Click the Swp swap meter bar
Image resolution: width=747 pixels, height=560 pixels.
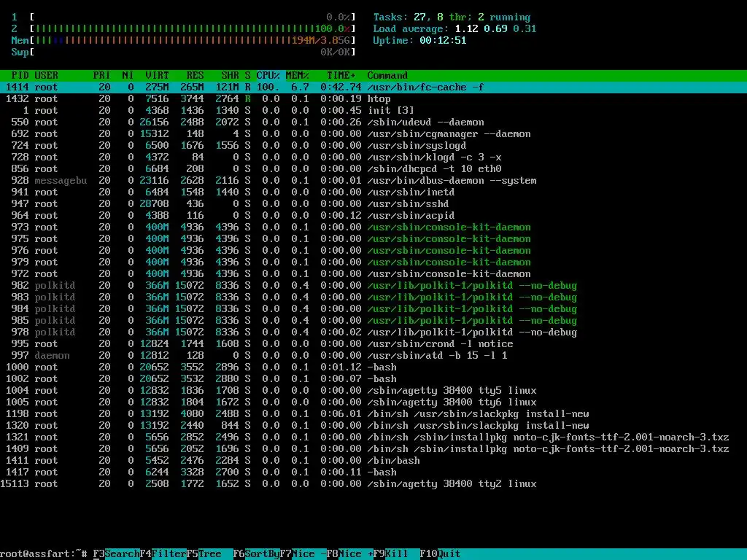coord(183,52)
